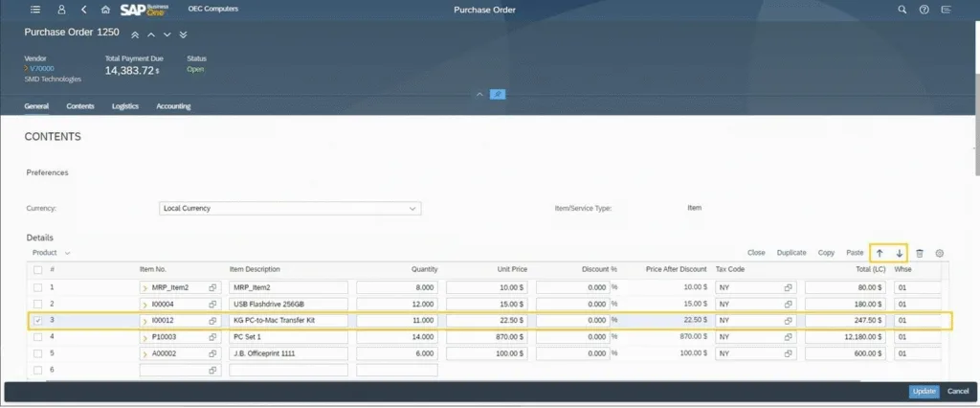Open the notifications panel icon at top right

(x=946, y=10)
